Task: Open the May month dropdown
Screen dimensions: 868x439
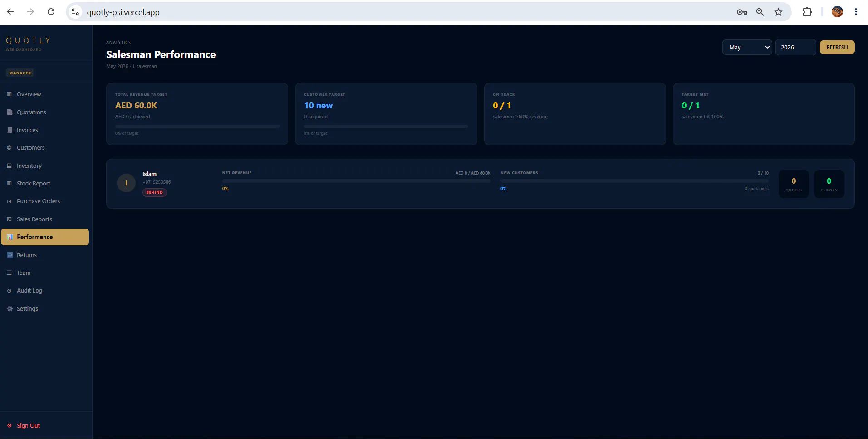Action: [747, 47]
